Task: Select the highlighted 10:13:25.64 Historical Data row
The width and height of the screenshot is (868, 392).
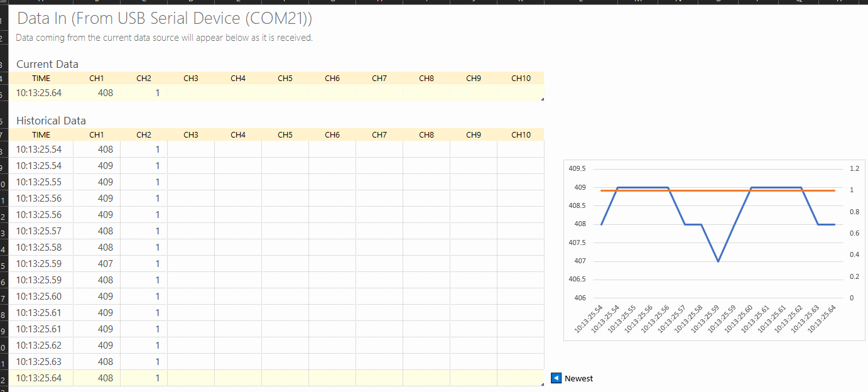Action: (40, 378)
